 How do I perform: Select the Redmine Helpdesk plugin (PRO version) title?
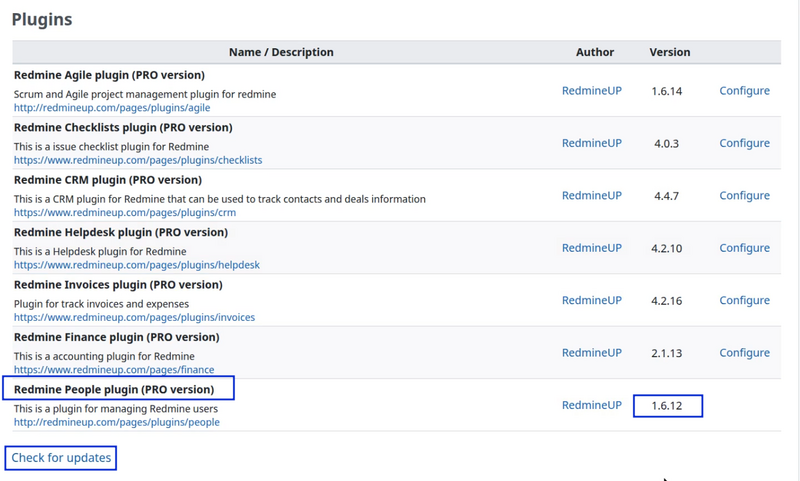pos(121,233)
